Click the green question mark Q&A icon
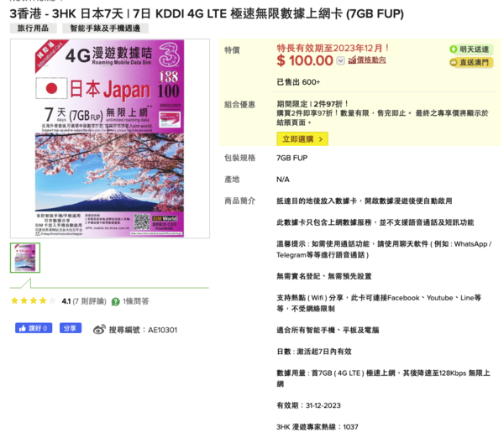This screenshot has height=433, width=504. coord(115,301)
